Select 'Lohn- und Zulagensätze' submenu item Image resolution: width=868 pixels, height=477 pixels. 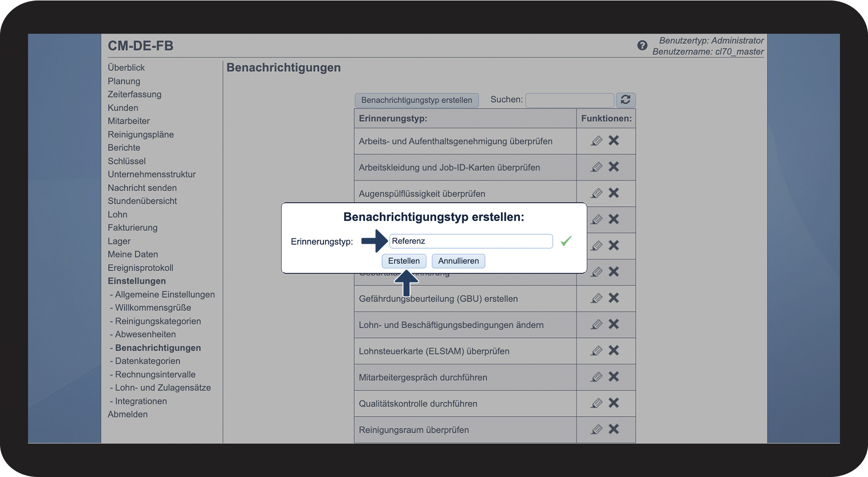(163, 388)
